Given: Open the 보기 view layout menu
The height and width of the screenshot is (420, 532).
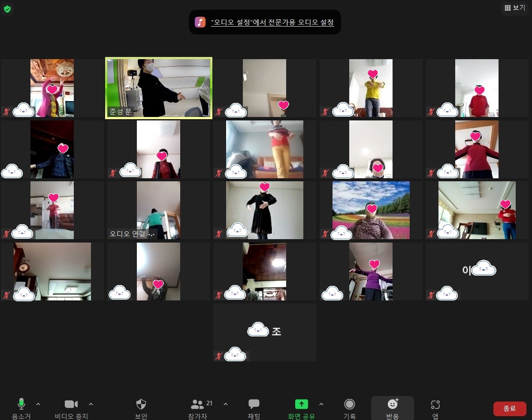Looking at the screenshot, I should pyautogui.click(x=515, y=8).
